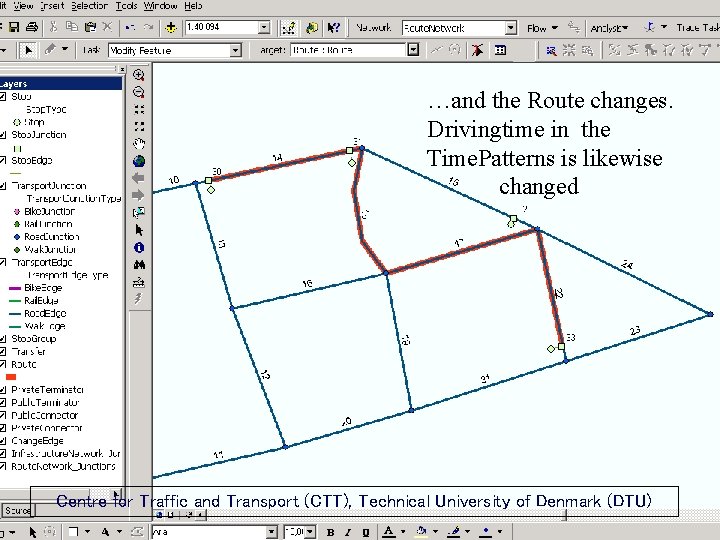The image size is (720, 540).
Task: Open the map scale dropdown
Action: (x=264, y=28)
